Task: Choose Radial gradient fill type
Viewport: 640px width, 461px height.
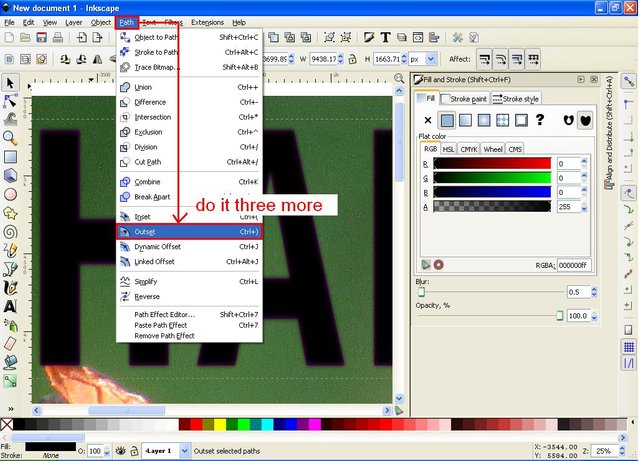Action: (x=484, y=120)
